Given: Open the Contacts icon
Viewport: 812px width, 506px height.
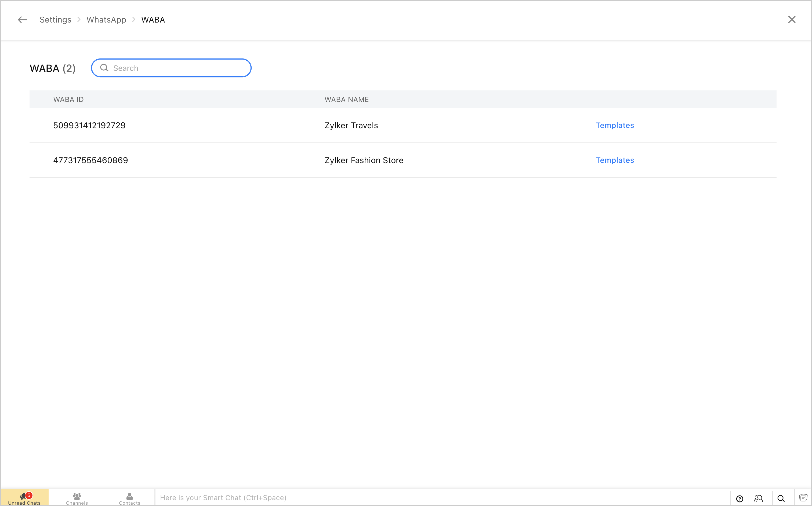Looking at the screenshot, I should (130, 498).
